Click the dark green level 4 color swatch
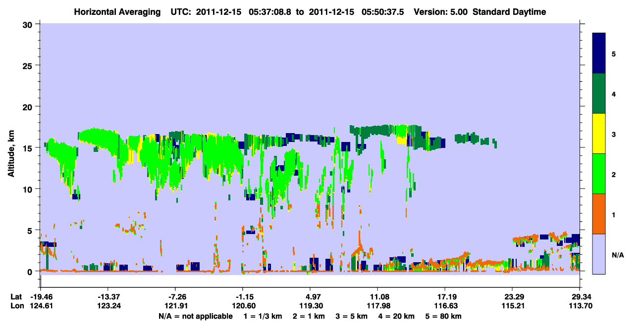644x330 pixels. (x=599, y=94)
